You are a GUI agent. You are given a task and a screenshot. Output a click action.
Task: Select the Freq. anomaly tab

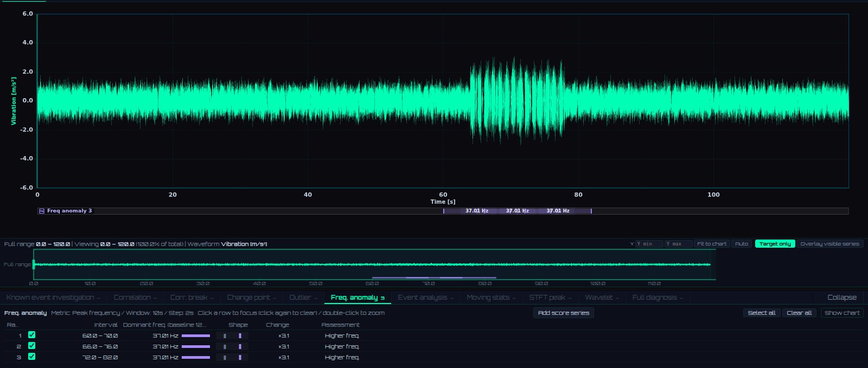coord(358,298)
